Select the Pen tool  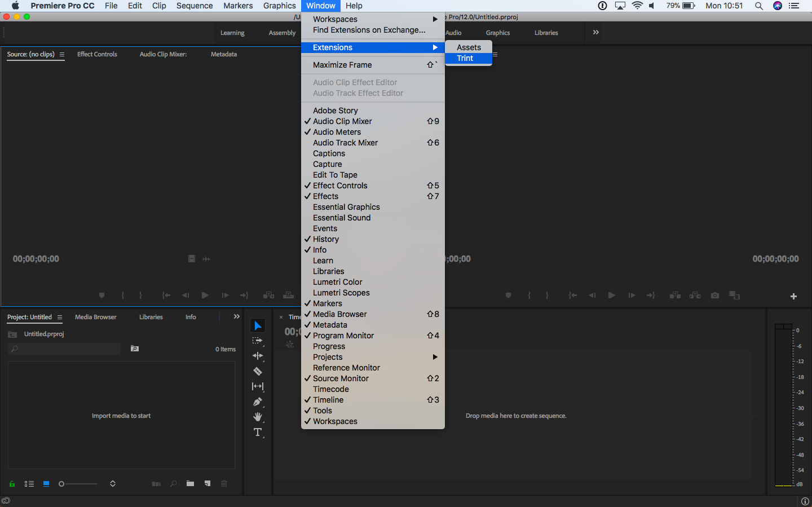pyautogui.click(x=258, y=402)
